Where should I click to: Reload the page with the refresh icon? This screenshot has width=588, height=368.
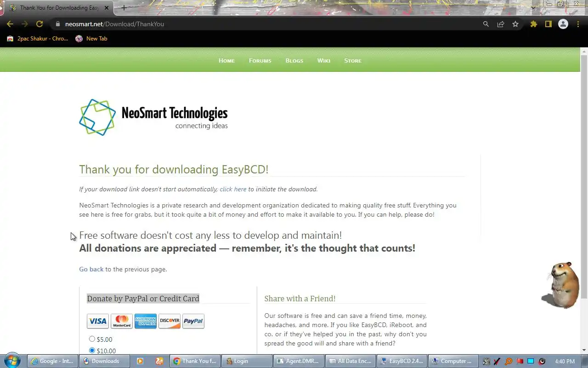(40, 24)
